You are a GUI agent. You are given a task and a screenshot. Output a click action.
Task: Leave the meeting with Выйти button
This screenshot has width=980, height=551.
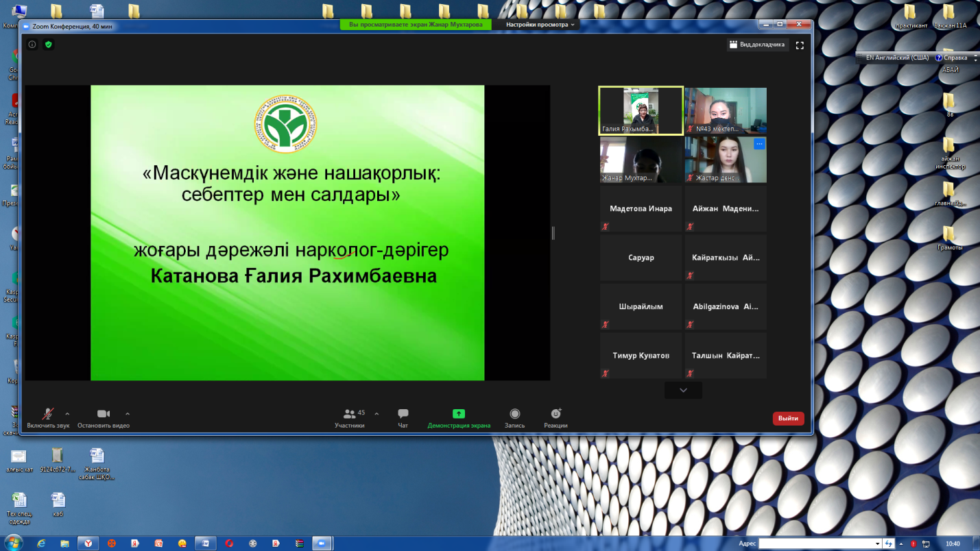coord(788,418)
